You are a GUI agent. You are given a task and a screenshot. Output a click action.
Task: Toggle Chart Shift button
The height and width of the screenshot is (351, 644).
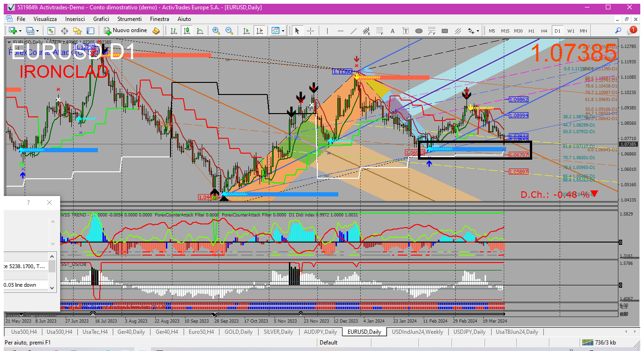(x=259, y=31)
